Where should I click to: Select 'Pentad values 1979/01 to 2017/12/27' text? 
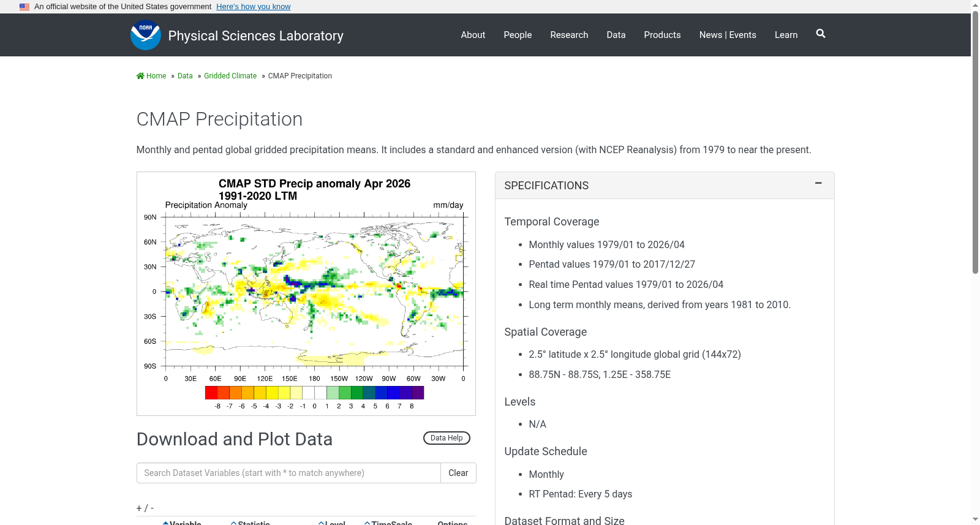click(x=612, y=264)
